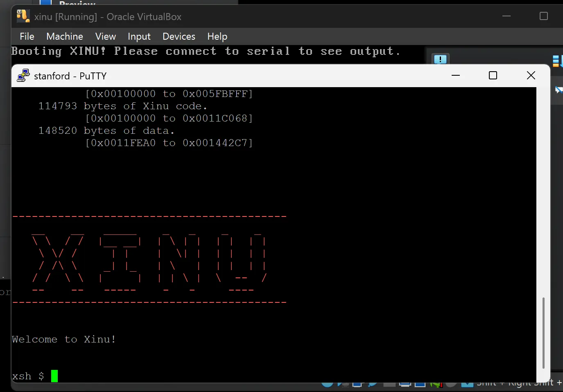Open the Machine menu
This screenshot has height=392, width=563.
[64, 36]
